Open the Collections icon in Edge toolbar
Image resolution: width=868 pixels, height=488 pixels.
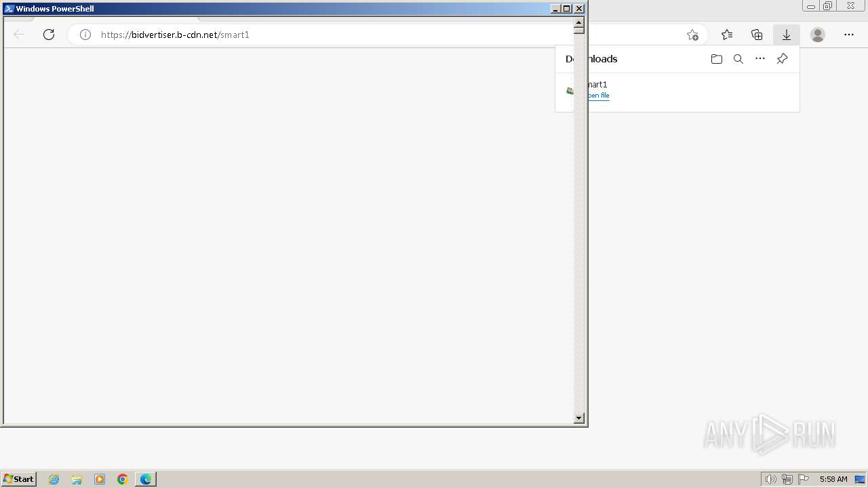[757, 35]
